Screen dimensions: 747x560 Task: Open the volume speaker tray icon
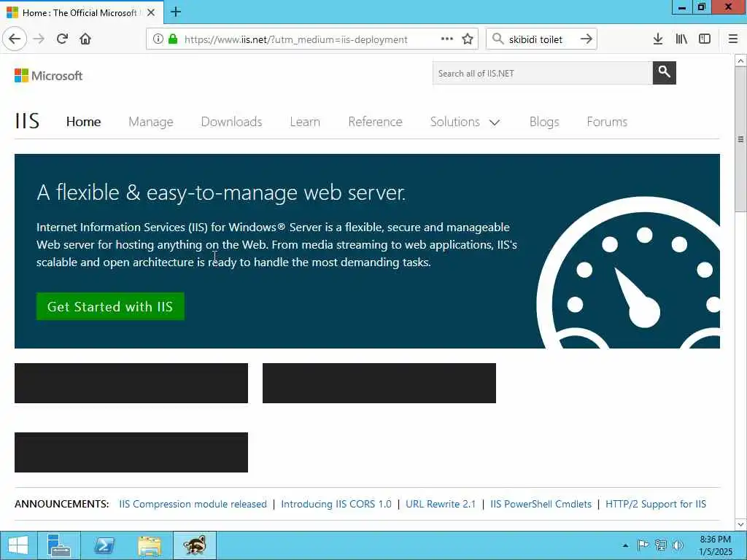click(x=678, y=545)
